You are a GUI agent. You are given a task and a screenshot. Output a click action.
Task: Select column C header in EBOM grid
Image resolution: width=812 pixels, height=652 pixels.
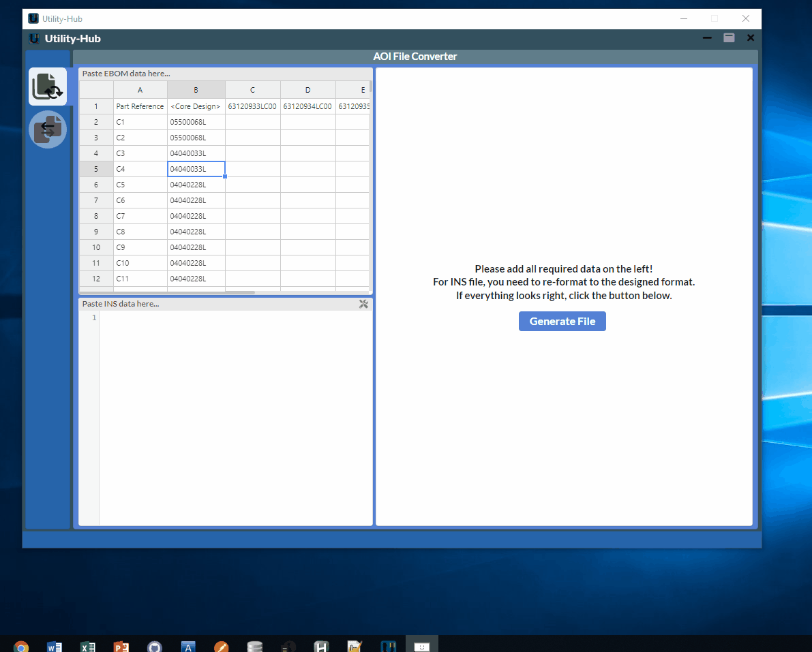(x=253, y=90)
